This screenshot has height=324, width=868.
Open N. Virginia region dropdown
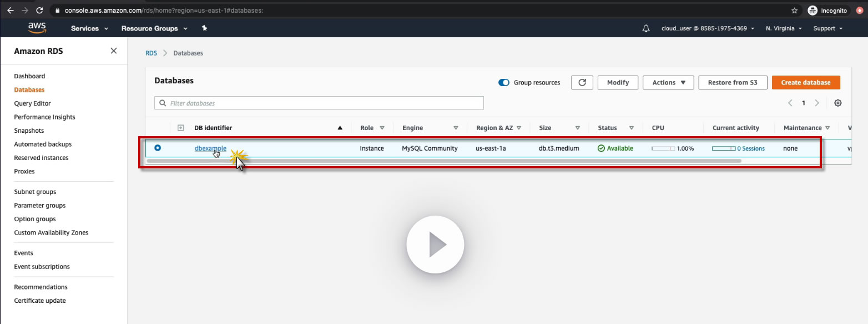(x=784, y=28)
